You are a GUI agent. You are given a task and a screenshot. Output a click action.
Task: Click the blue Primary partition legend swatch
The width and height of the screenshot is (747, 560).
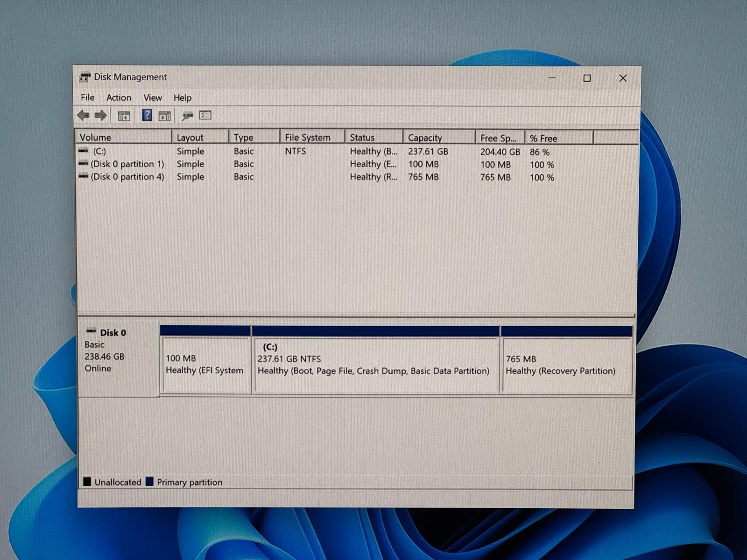point(149,482)
